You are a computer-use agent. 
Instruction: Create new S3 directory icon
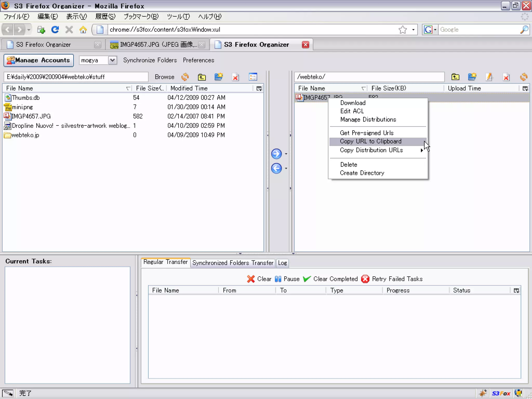[x=472, y=77]
